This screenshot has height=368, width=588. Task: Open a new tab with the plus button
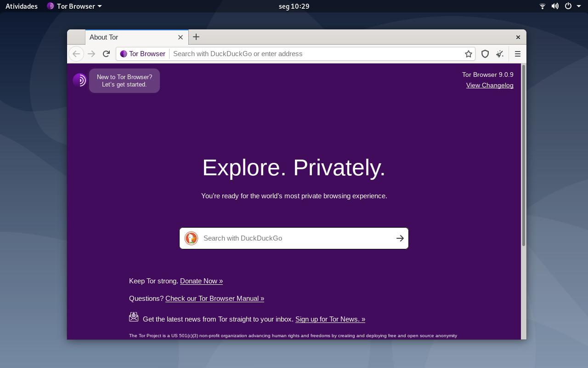click(196, 37)
